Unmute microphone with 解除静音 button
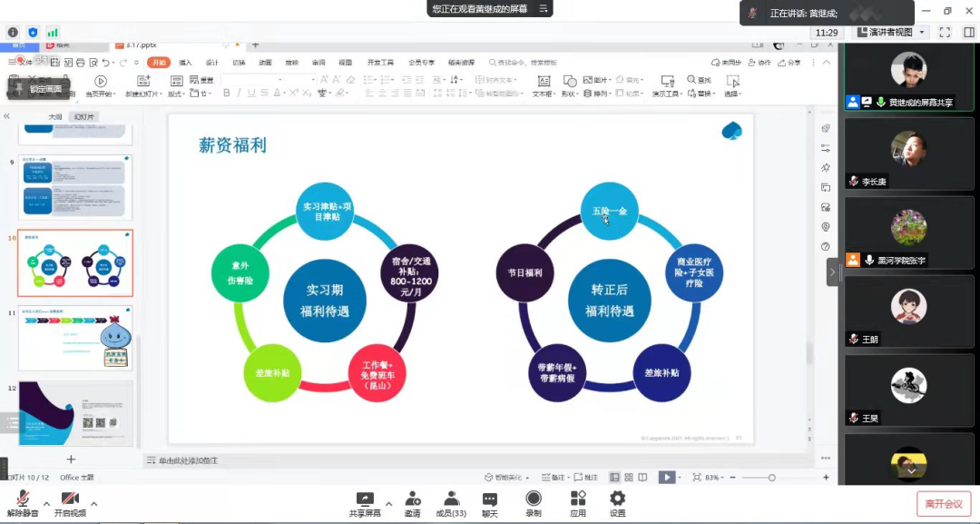This screenshot has height=524, width=980. click(x=24, y=500)
